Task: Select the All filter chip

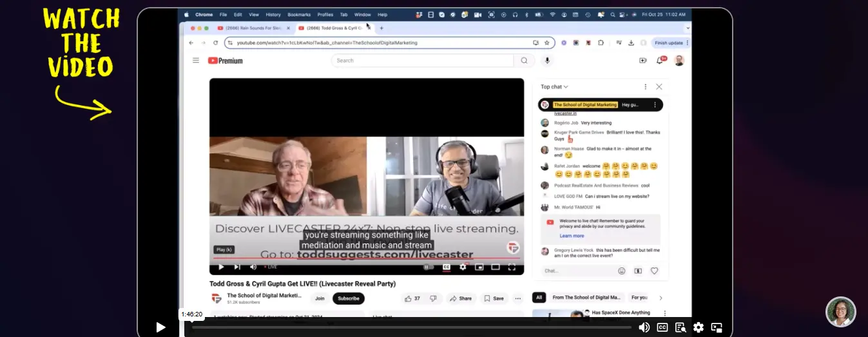Action: coord(539,298)
